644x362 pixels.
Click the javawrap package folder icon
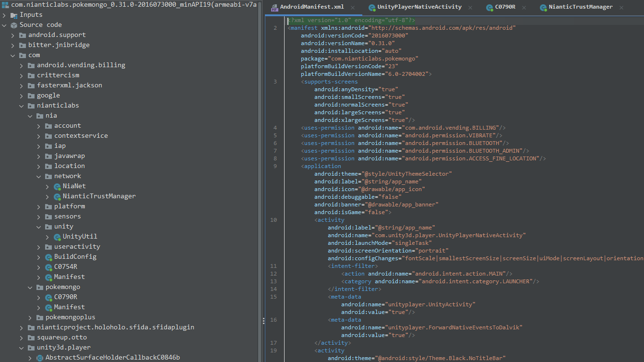[48, 156]
